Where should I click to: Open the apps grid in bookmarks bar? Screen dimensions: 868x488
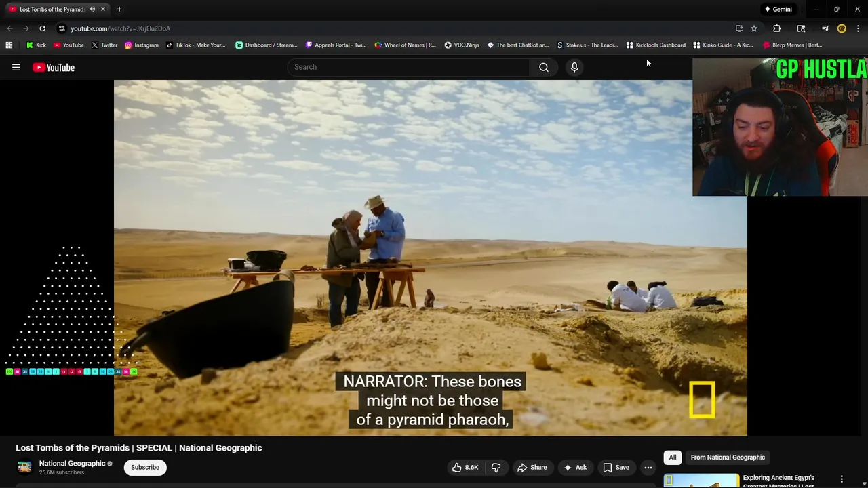coord(9,45)
